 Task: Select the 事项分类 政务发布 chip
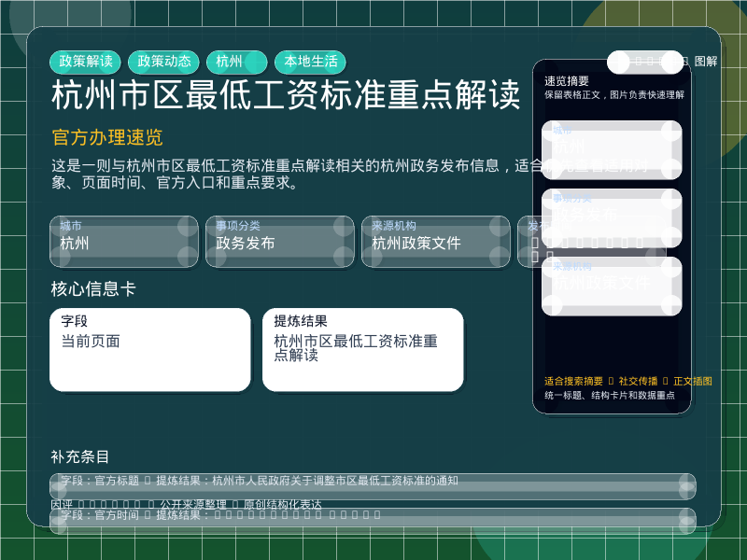pyautogui.click(x=280, y=241)
